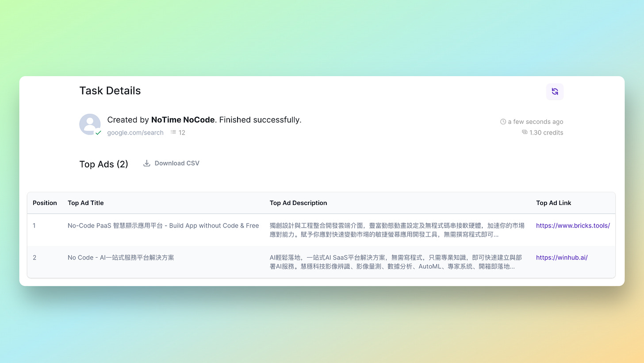
Task: Click the Top Ad Title column header
Action: tap(86, 203)
